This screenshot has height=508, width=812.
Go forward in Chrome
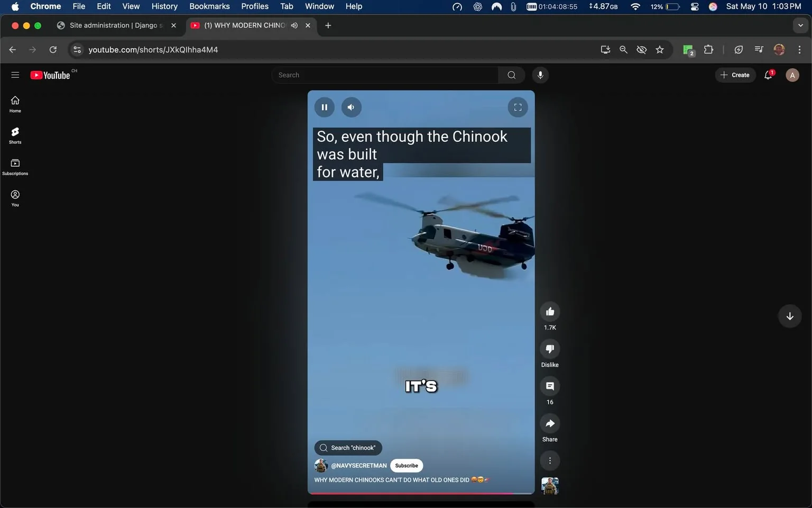pyautogui.click(x=33, y=50)
